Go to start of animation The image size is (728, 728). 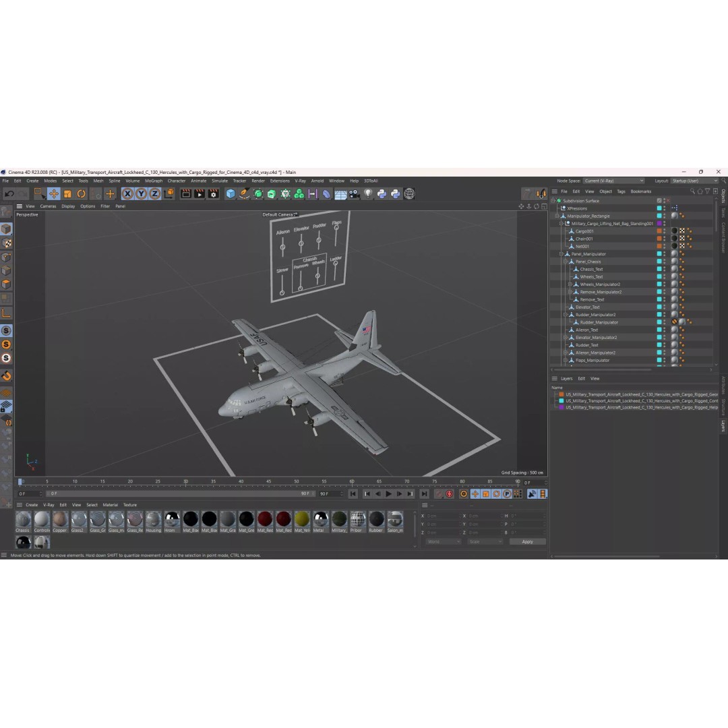(353, 494)
